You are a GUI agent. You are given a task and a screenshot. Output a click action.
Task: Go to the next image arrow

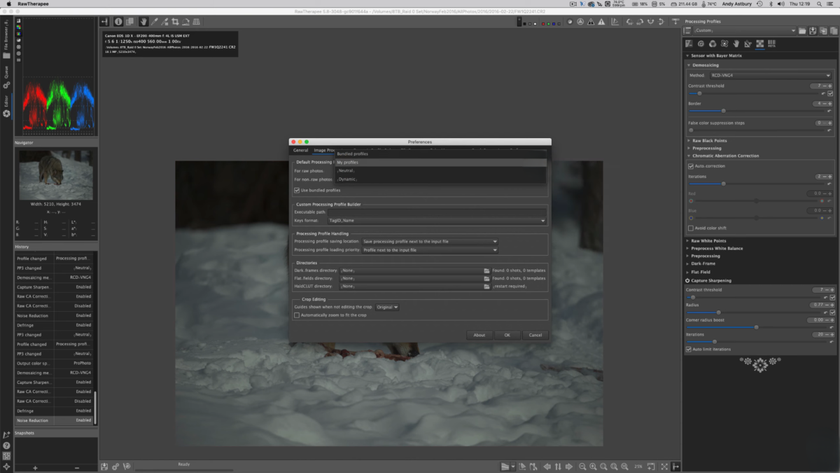point(569,467)
